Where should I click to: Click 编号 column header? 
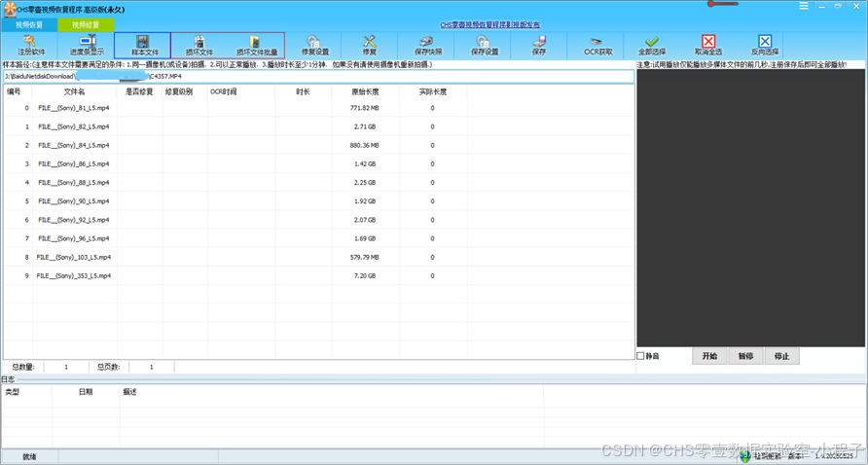coord(14,91)
